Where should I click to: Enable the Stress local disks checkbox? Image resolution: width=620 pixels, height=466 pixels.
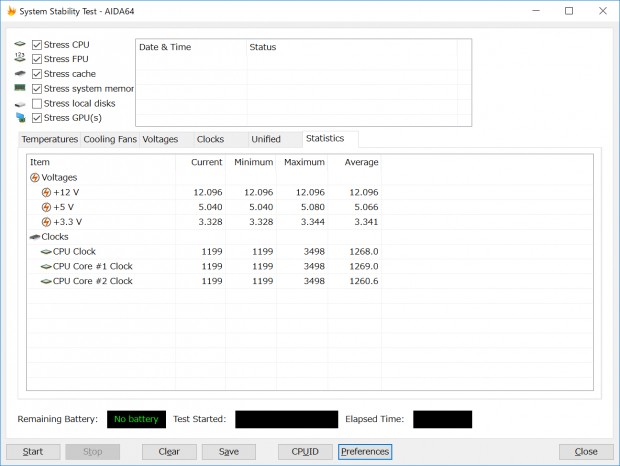click(x=37, y=104)
